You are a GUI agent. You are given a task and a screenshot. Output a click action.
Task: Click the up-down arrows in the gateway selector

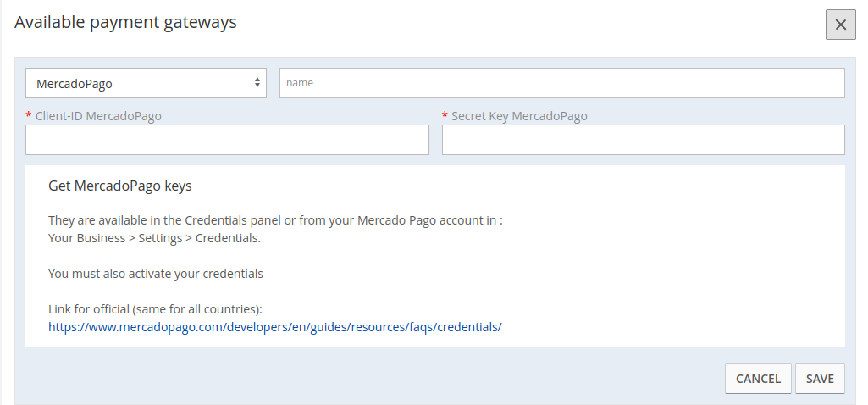point(257,83)
